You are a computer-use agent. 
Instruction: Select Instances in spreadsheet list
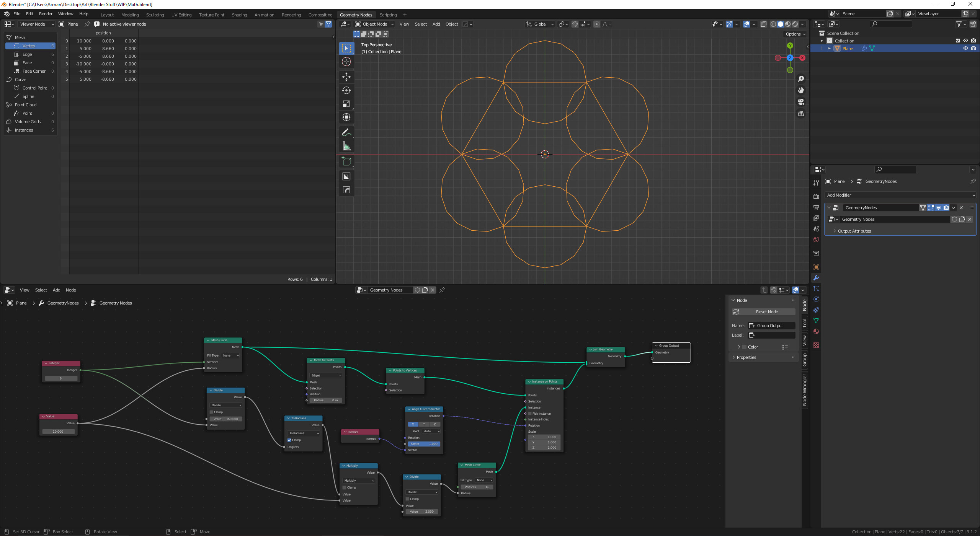tap(30, 130)
